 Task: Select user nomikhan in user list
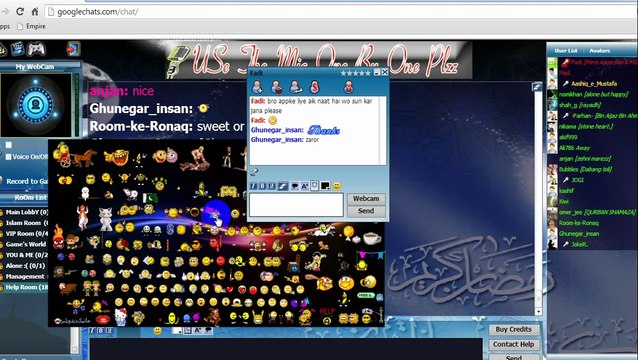pyautogui.click(x=593, y=94)
